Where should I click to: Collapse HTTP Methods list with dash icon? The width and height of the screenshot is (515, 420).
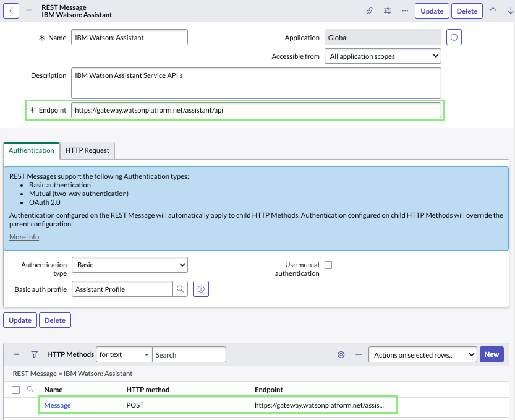pyautogui.click(x=359, y=354)
